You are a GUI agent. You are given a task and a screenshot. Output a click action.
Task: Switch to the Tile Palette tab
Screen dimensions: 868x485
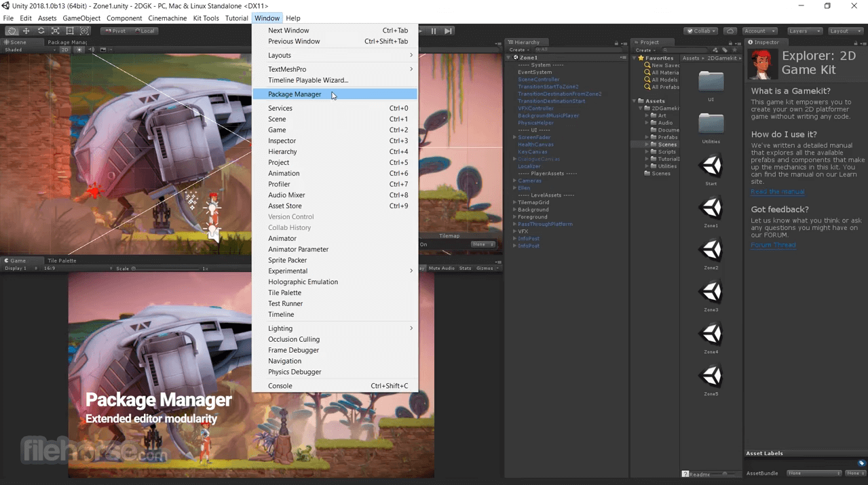click(x=62, y=260)
